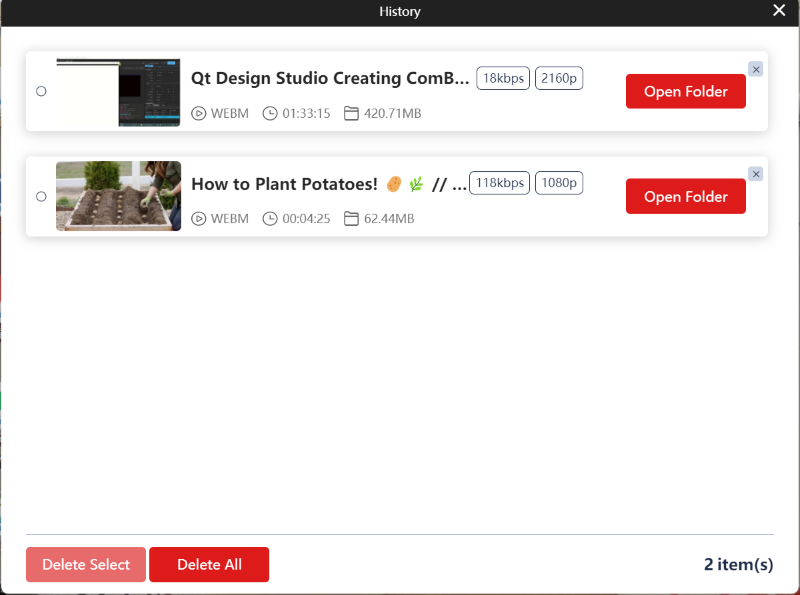The width and height of the screenshot is (800, 595).
Task: Click the WEBM play icon for Qt Design Studio
Action: (198, 113)
